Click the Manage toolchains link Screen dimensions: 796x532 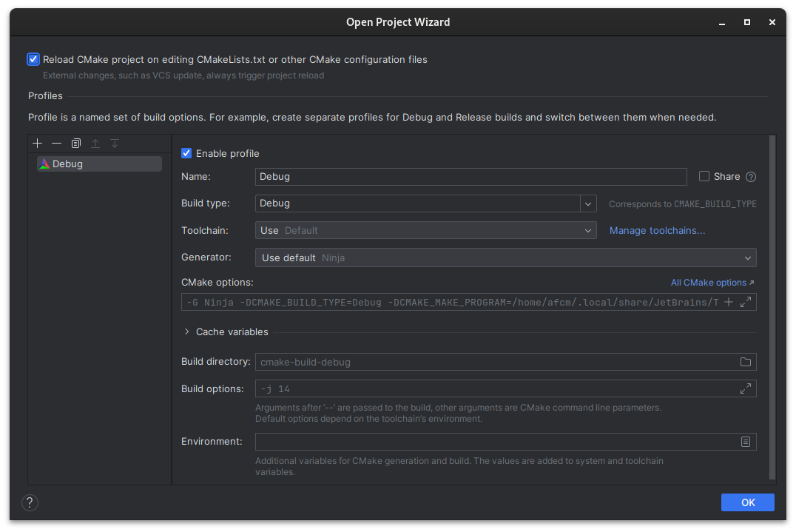coord(657,230)
